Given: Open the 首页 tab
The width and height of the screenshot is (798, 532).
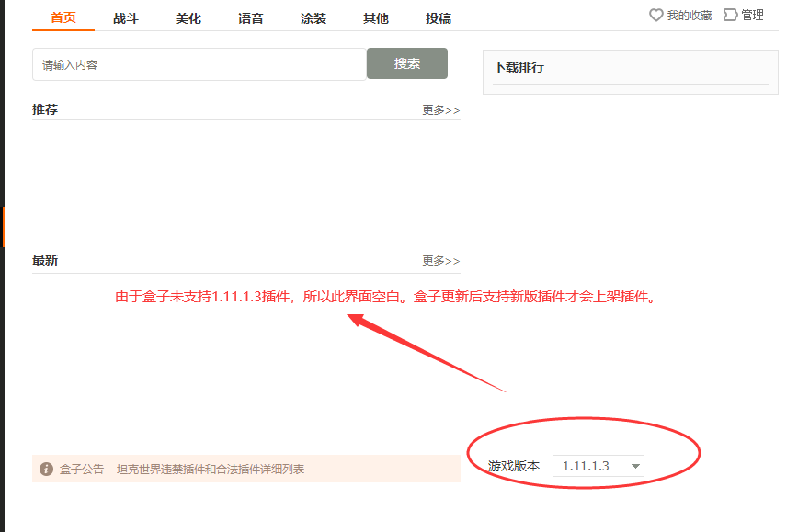Looking at the screenshot, I should coord(63,17).
